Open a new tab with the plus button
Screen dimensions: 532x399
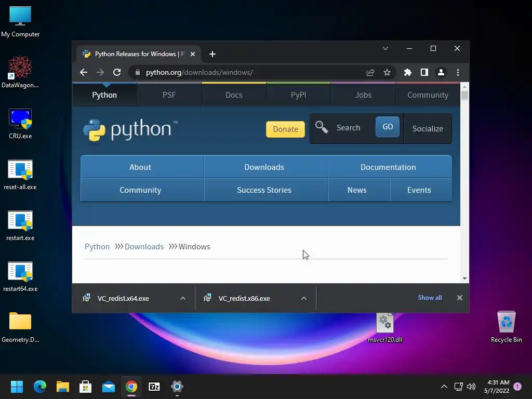pos(212,54)
